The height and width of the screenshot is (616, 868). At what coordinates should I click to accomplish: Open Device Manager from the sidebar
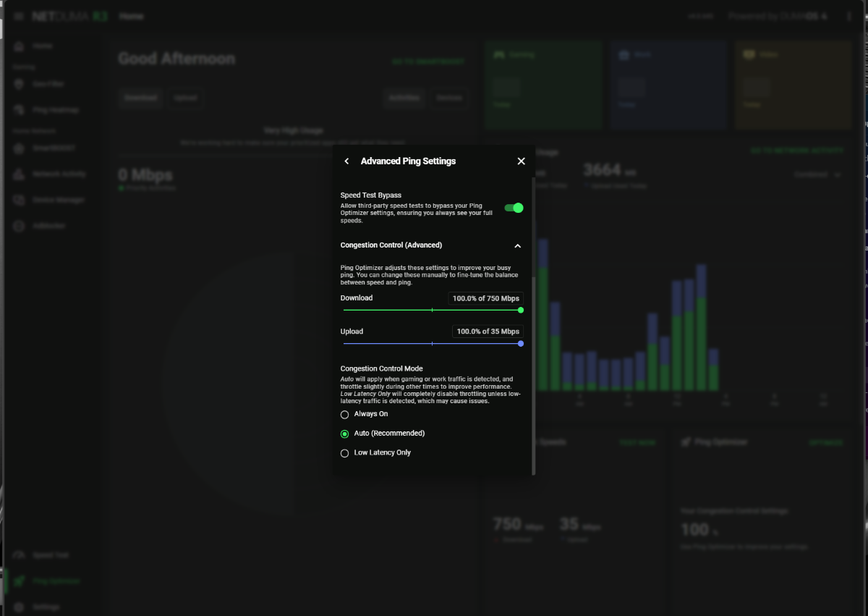point(57,200)
